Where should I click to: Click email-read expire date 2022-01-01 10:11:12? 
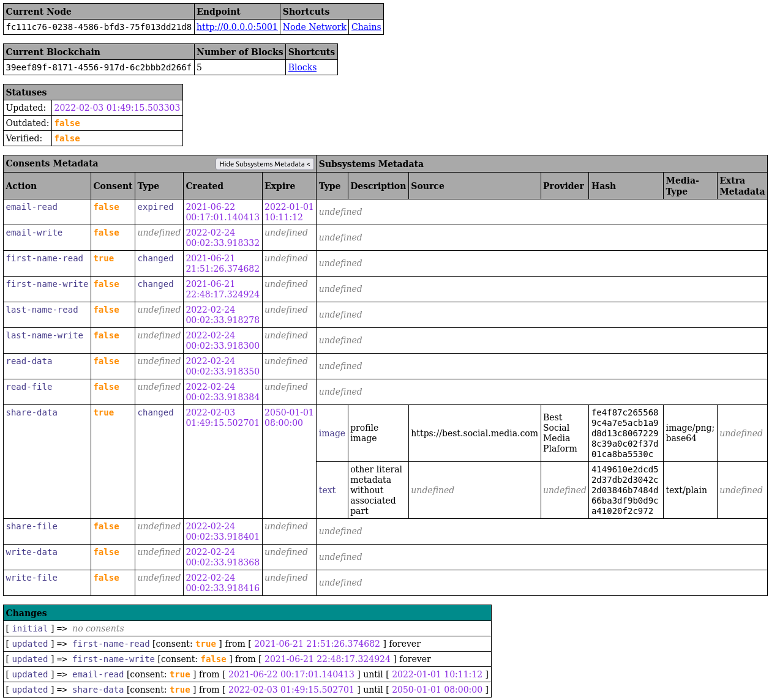pos(289,212)
